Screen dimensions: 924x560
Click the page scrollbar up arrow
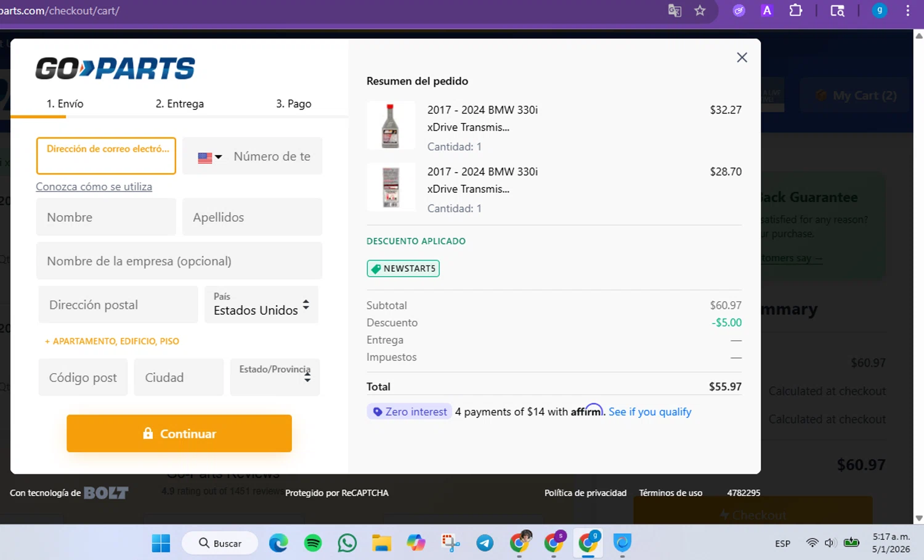[x=918, y=35]
